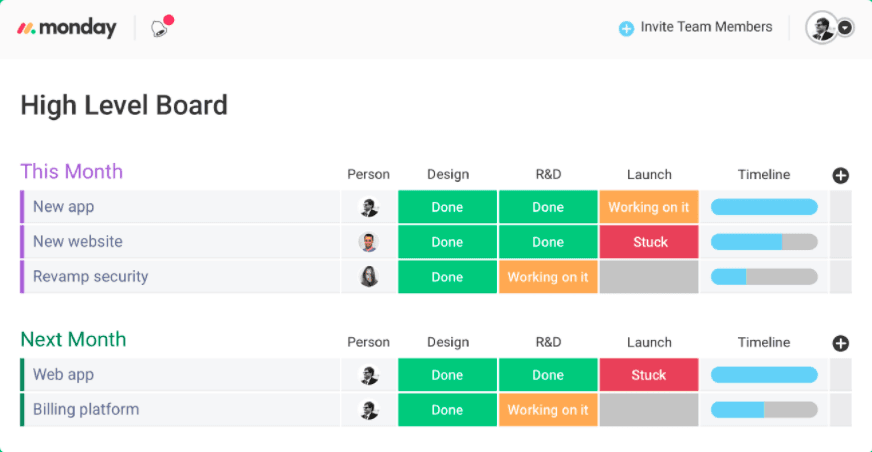Collapse the This Month group
Screen dimensions: 872x452
(71, 172)
